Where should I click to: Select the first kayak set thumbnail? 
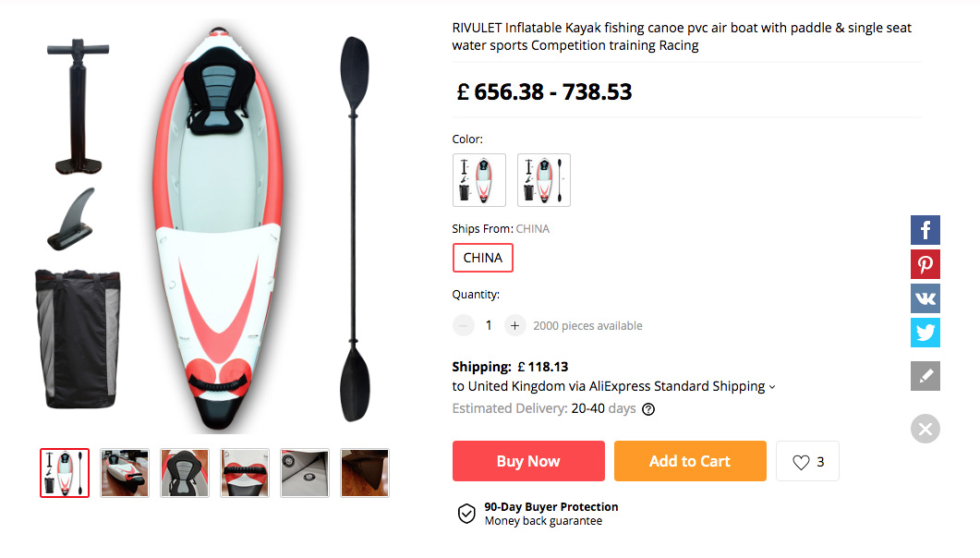[x=65, y=473]
